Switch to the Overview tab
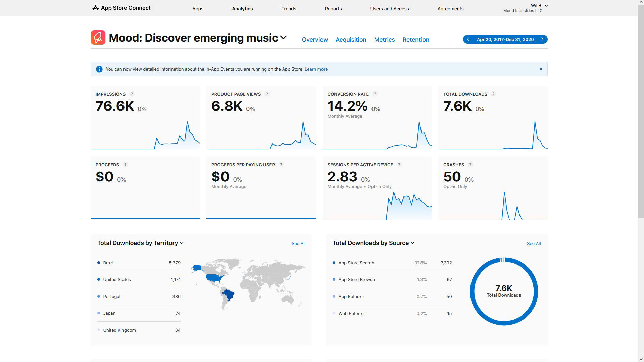The width and height of the screenshot is (644, 362). click(315, 40)
